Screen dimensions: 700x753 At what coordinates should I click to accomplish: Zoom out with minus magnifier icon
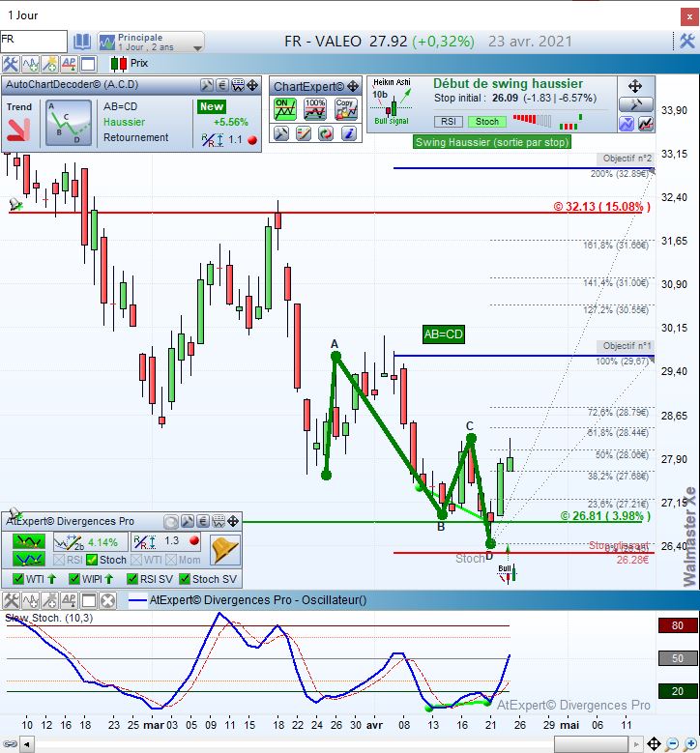tap(672, 744)
